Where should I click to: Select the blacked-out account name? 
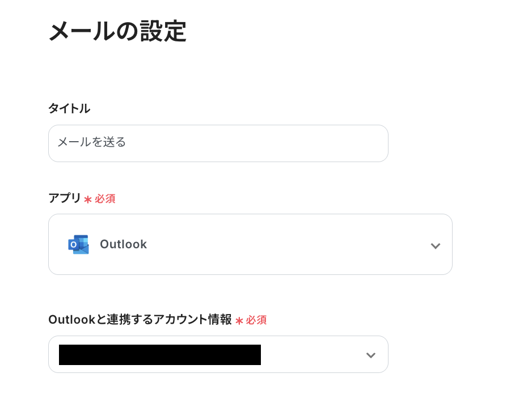(x=160, y=355)
